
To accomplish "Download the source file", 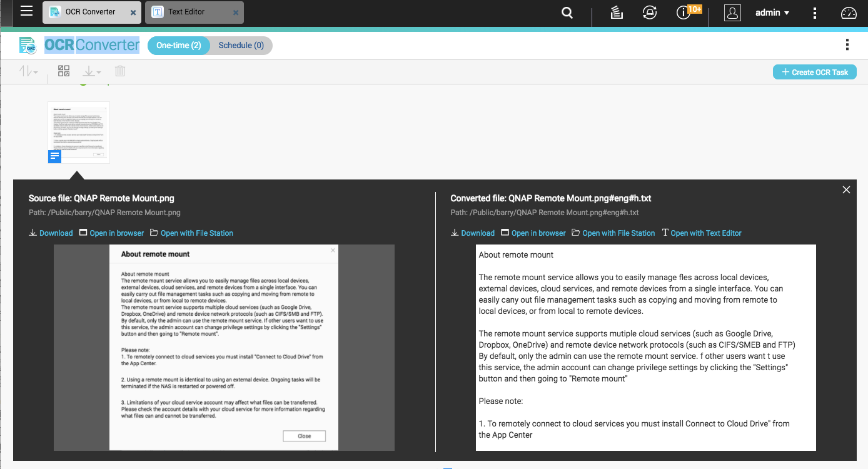I will click(51, 233).
